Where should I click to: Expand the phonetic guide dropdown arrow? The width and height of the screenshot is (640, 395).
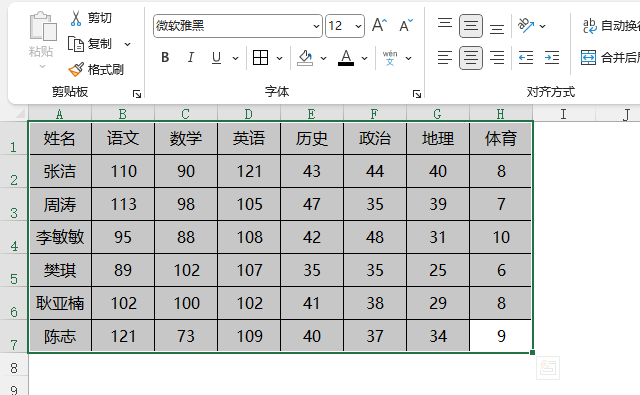(x=409, y=58)
